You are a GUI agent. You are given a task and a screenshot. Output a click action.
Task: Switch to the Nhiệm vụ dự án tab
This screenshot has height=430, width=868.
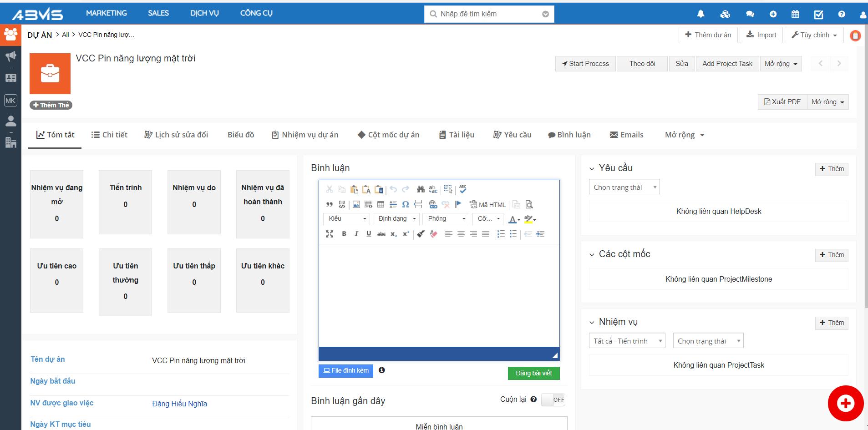(305, 135)
